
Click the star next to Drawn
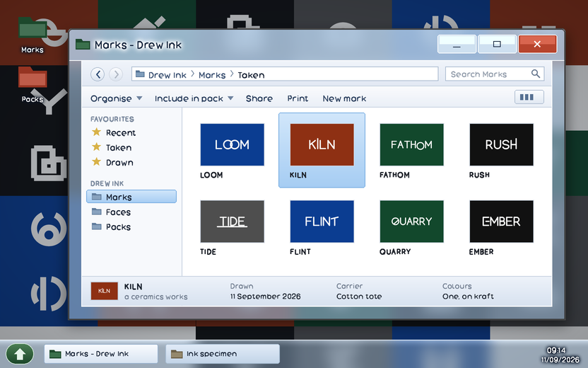[x=96, y=162]
